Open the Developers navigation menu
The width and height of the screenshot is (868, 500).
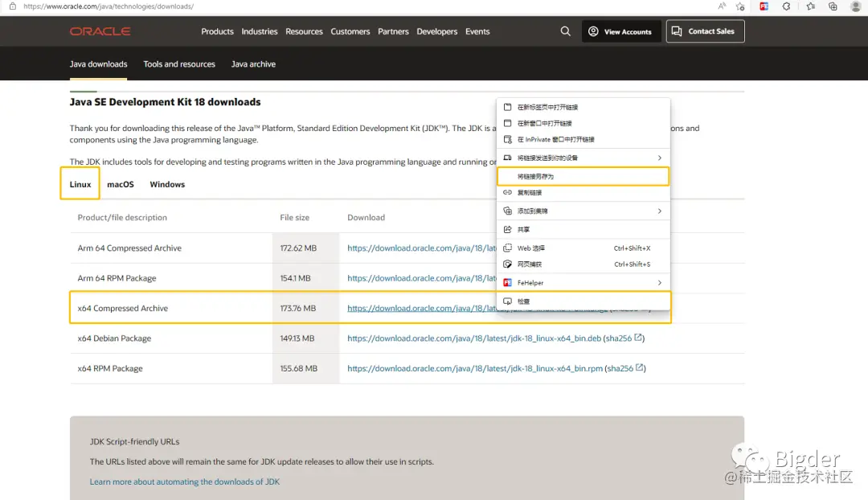pos(436,31)
